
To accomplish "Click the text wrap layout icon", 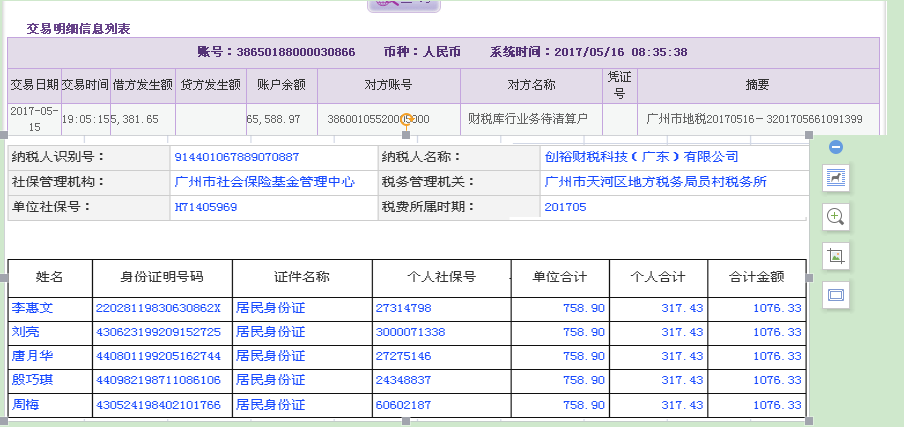I will click(x=835, y=178).
